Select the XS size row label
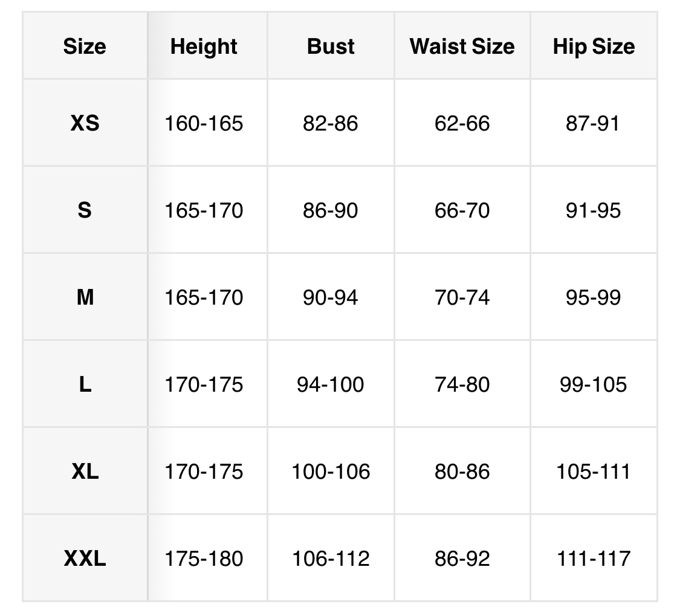Image resolution: width=680 pixels, height=616 pixels. (85, 123)
